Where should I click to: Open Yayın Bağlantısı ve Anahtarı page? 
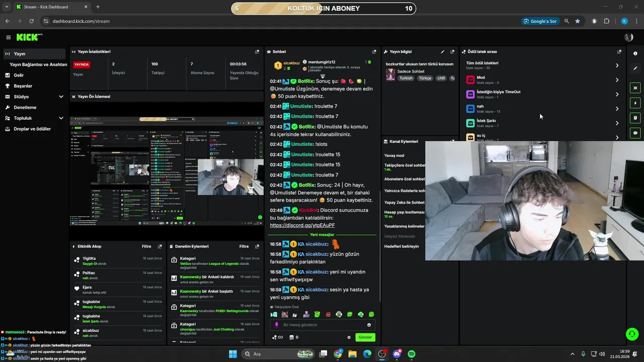tap(38, 64)
